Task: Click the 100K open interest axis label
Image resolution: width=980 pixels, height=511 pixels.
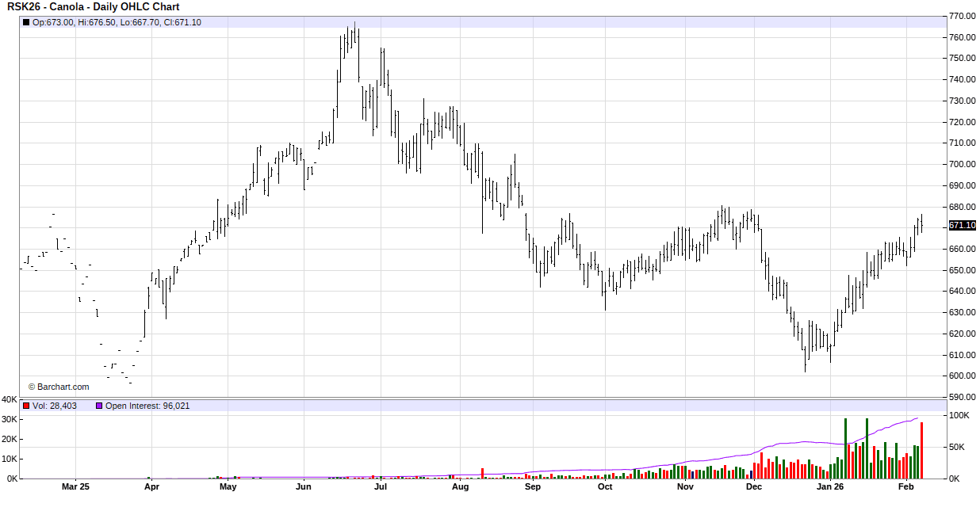Action: tap(959, 415)
